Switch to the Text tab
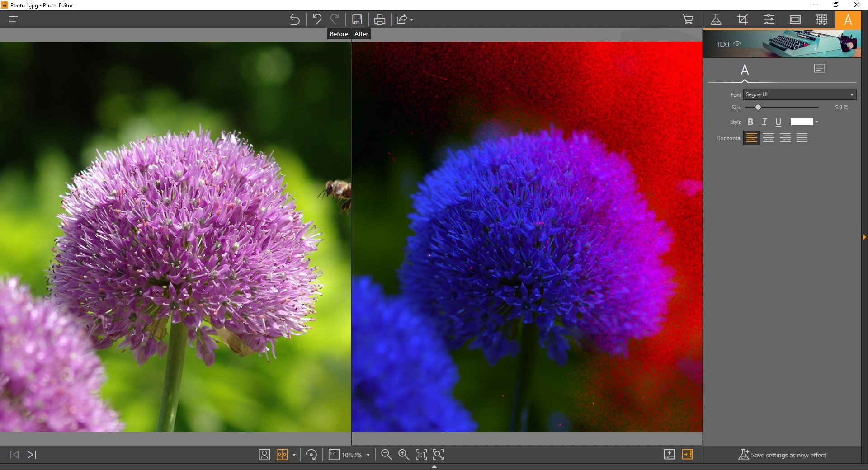This screenshot has width=868, height=470. coord(848,20)
